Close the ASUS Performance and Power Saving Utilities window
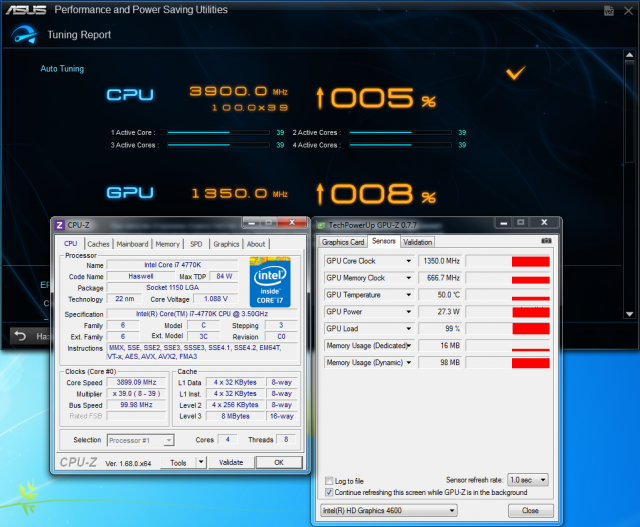Viewport: 640px width, 527px height. pos(629,11)
